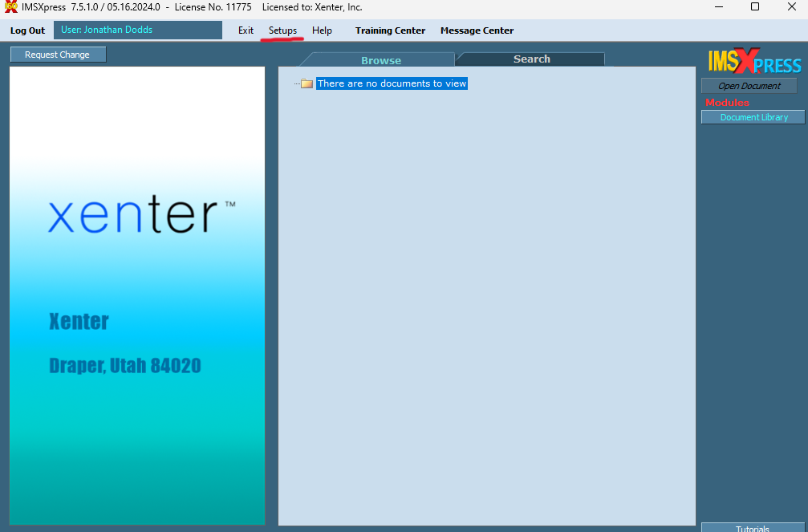This screenshot has width=808, height=532.
Task: Switch to the Browse tab
Action: click(380, 60)
